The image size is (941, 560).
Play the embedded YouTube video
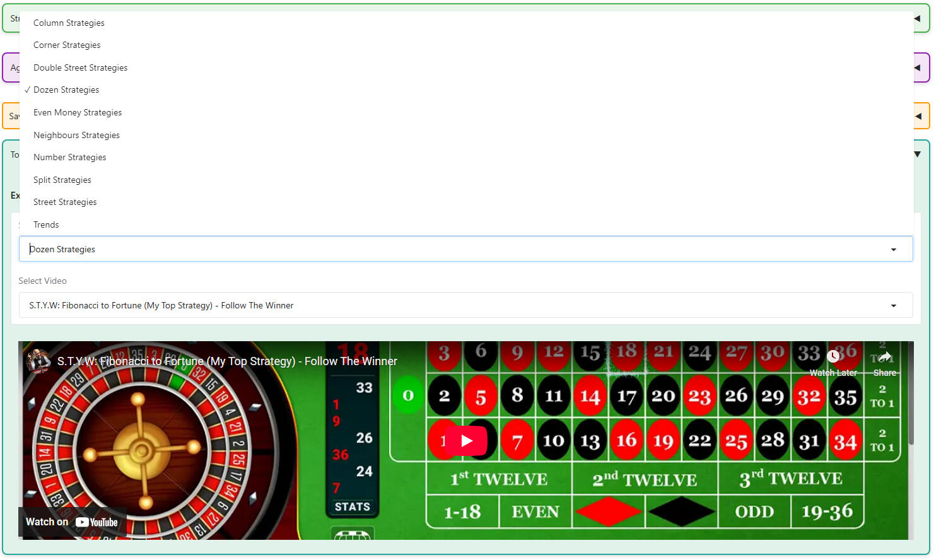point(466,441)
